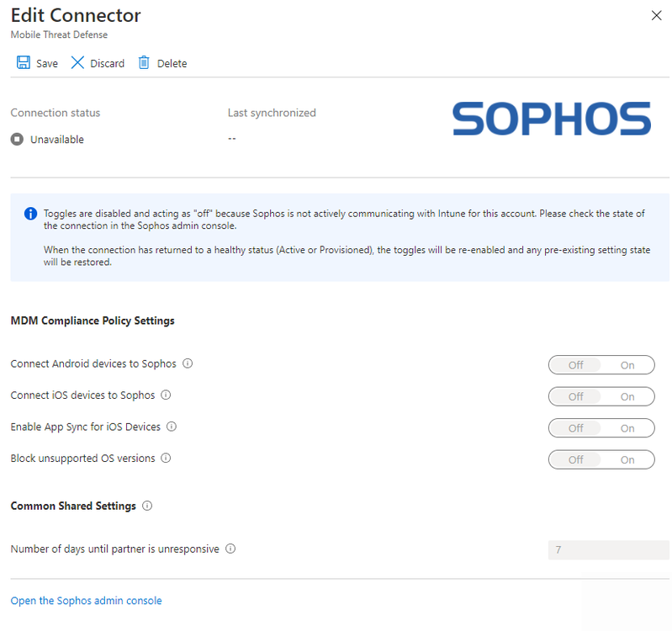Select Discard label in the command bar

(107, 64)
